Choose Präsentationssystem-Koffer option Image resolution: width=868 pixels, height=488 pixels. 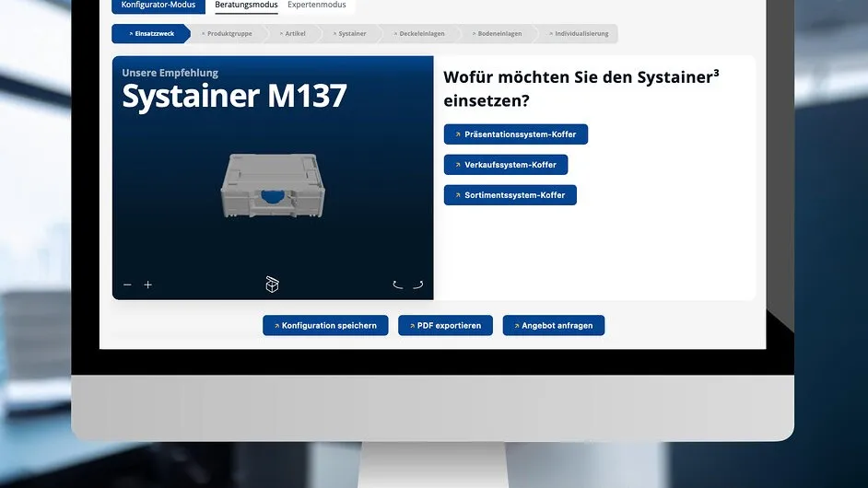(516, 134)
